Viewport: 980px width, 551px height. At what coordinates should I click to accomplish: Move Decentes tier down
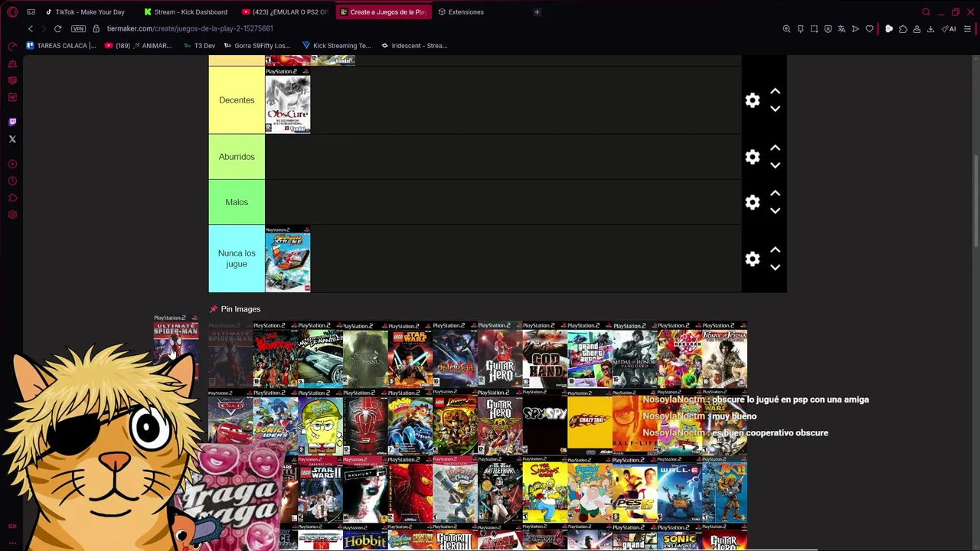(x=775, y=109)
